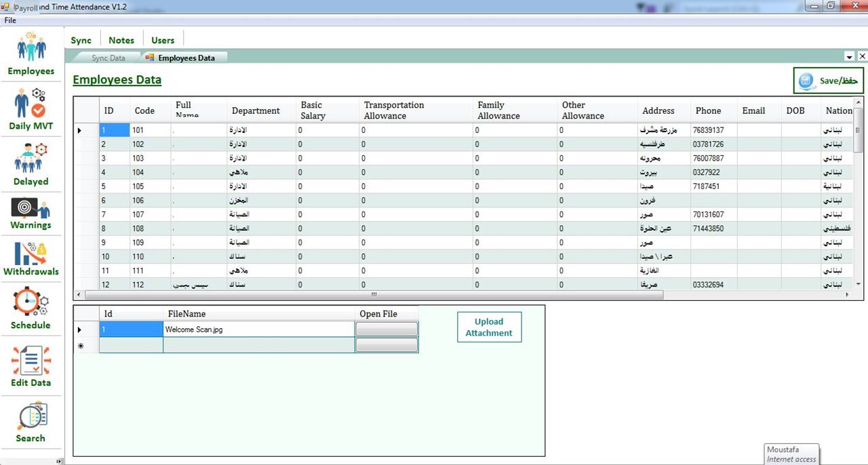Click the Save disk icon
The height and width of the screenshot is (465, 868).
(807, 81)
